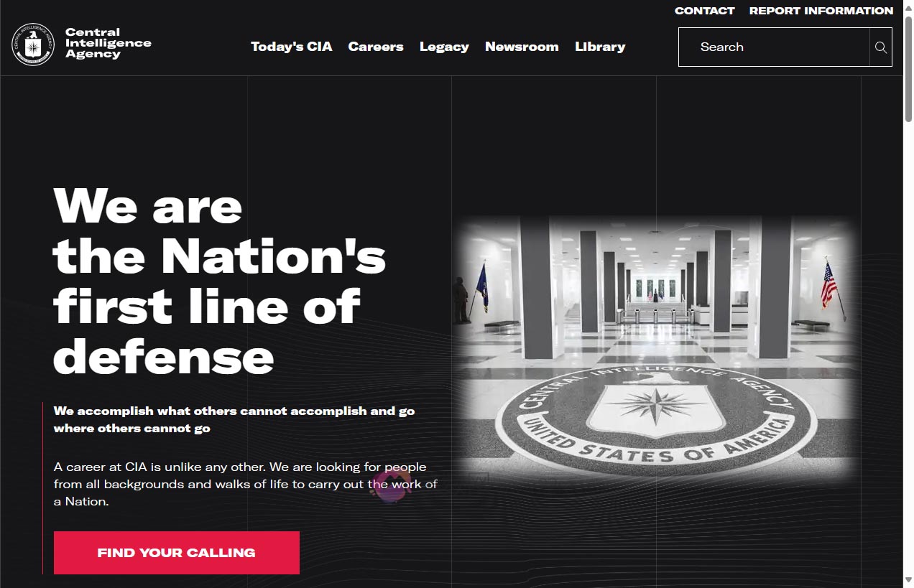The height and width of the screenshot is (588, 914).
Task: Click the search magnifying glass icon
Action: point(880,47)
